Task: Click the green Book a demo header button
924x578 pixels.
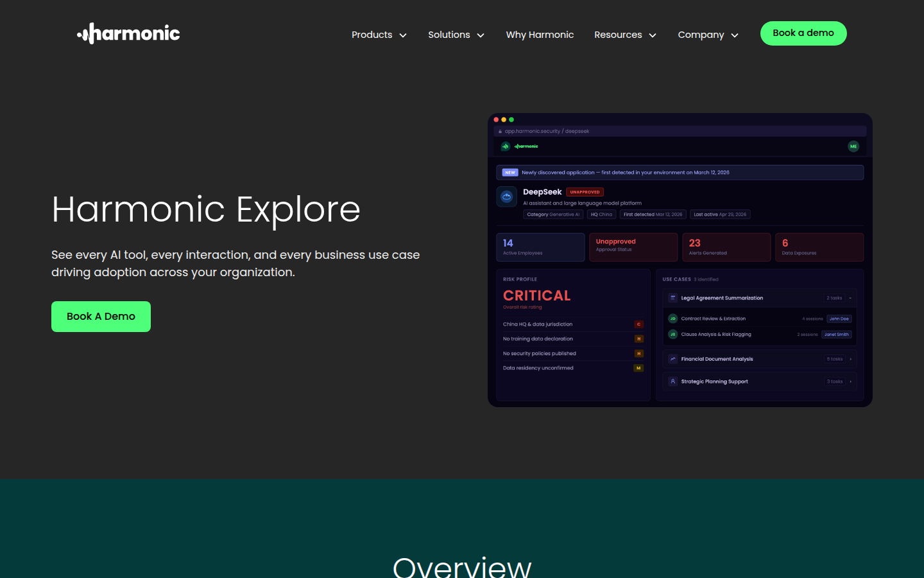Action: 803,33
